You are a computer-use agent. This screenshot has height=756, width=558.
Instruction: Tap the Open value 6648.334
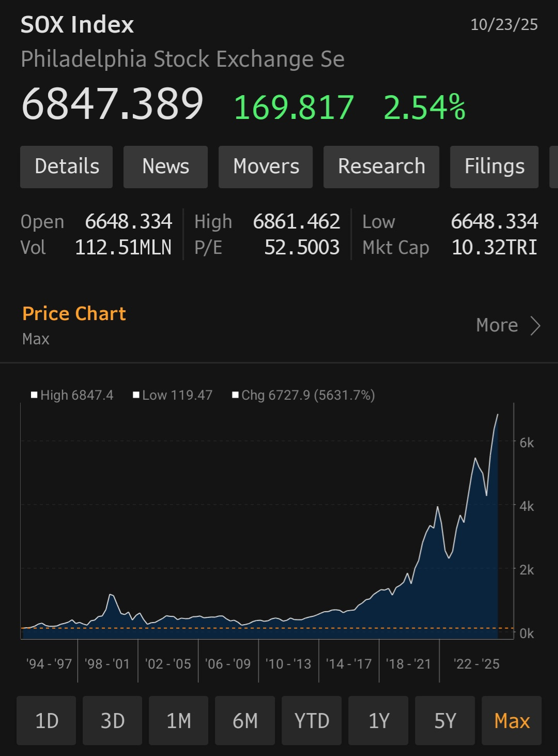pyautogui.click(x=128, y=221)
